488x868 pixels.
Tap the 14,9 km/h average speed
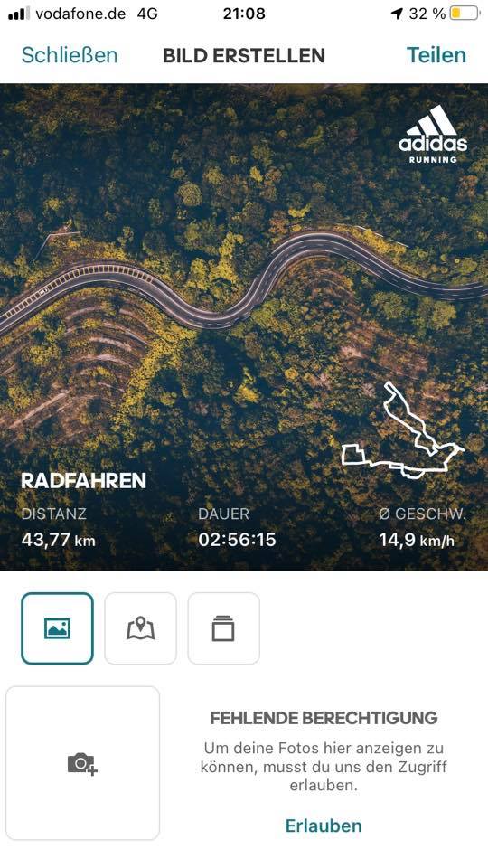[x=417, y=539]
